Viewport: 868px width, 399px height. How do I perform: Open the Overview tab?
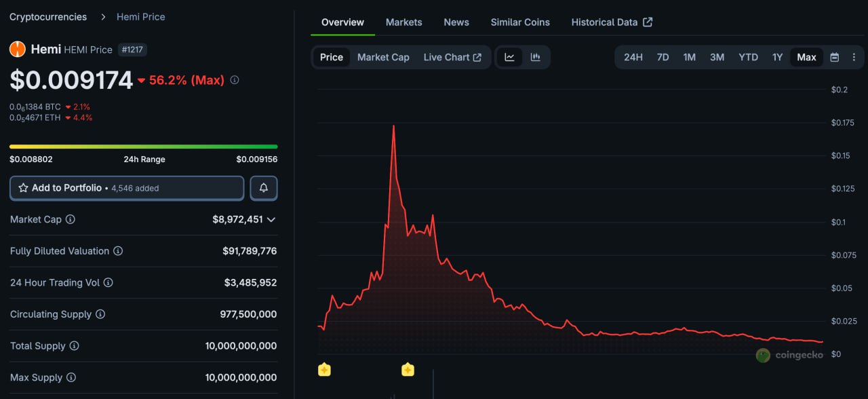pyautogui.click(x=342, y=22)
